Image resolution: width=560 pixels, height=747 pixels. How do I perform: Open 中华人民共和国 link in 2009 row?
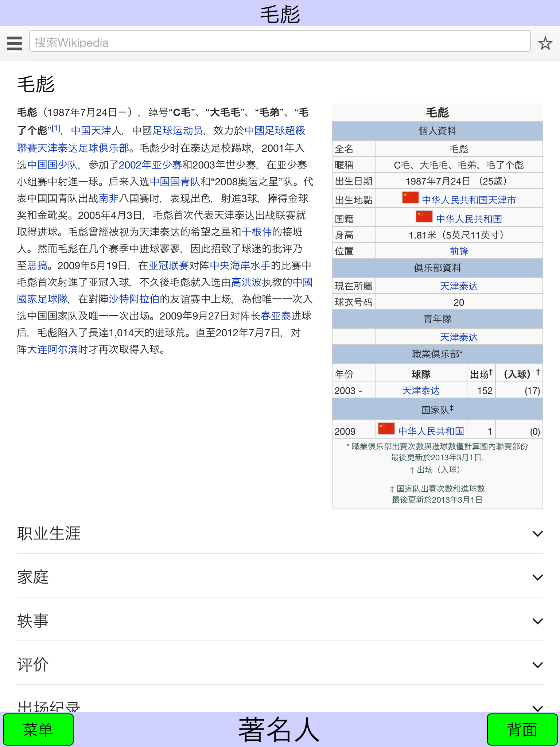point(431,431)
